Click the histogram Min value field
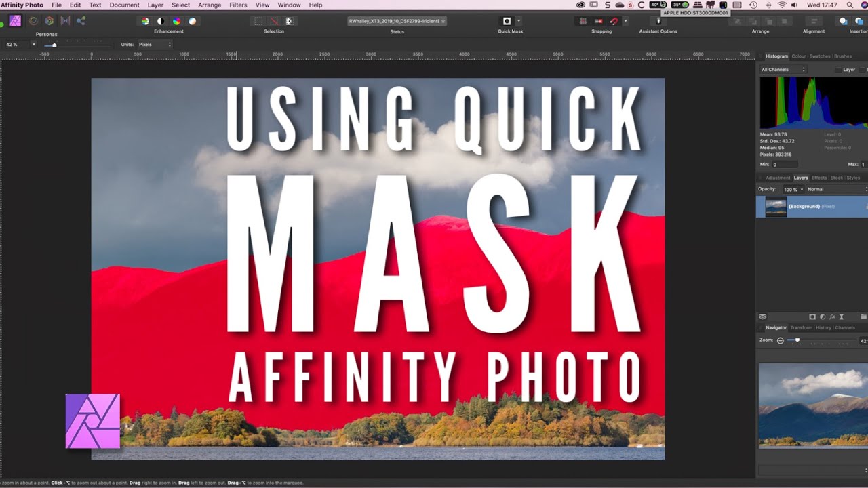Viewport: 868px width, 488px height. click(785, 165)
